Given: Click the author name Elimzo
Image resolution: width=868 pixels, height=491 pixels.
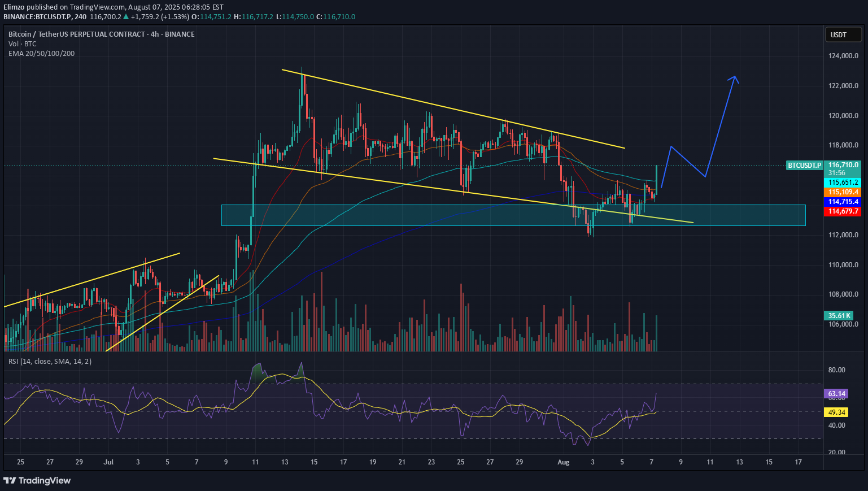Looking at the screenshot, I should click(14, 7).
